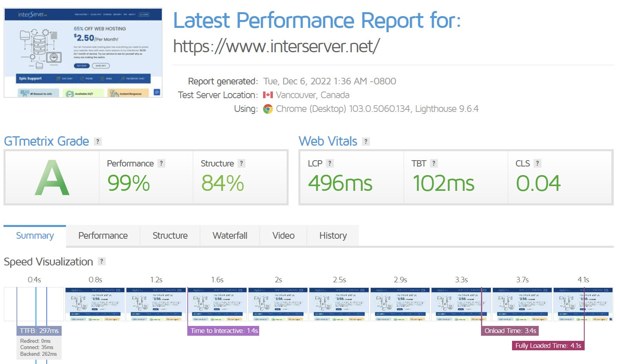Click the filmstrip frame at 2.9s

[400, 304]
